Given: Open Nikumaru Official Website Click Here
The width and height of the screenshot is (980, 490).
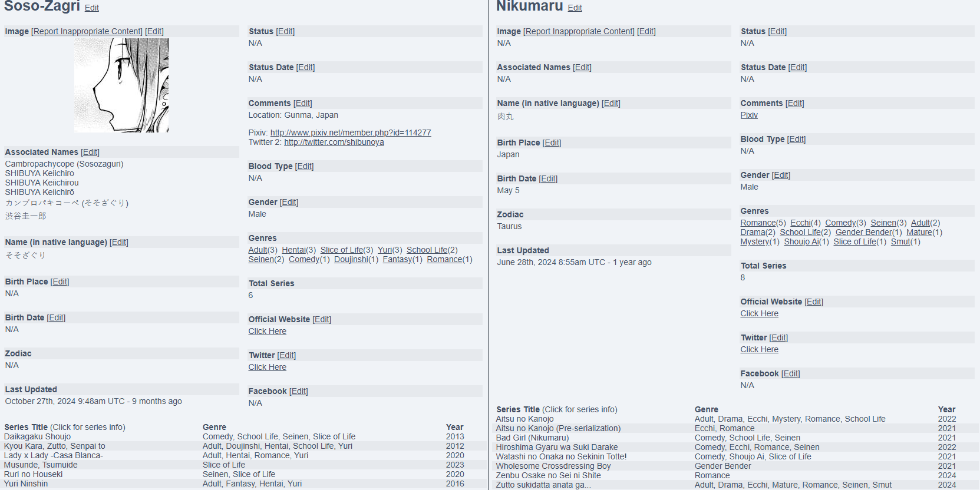Looking at the screenshot, I should tap(760, 313).
